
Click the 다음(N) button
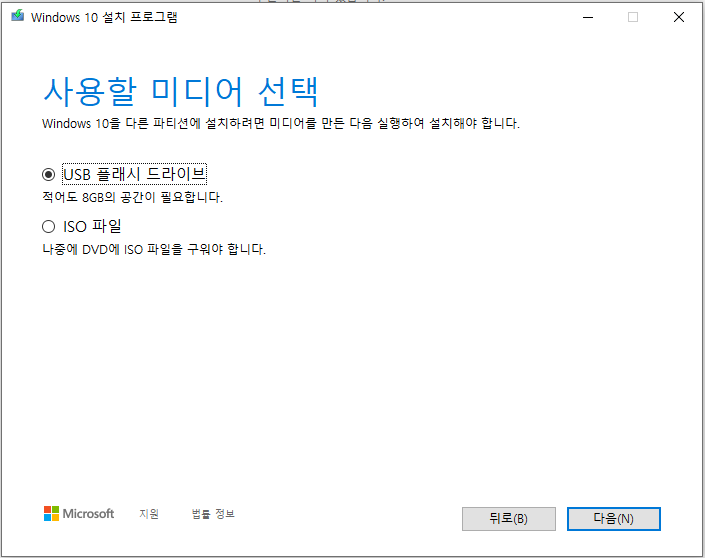pos(613,518)
